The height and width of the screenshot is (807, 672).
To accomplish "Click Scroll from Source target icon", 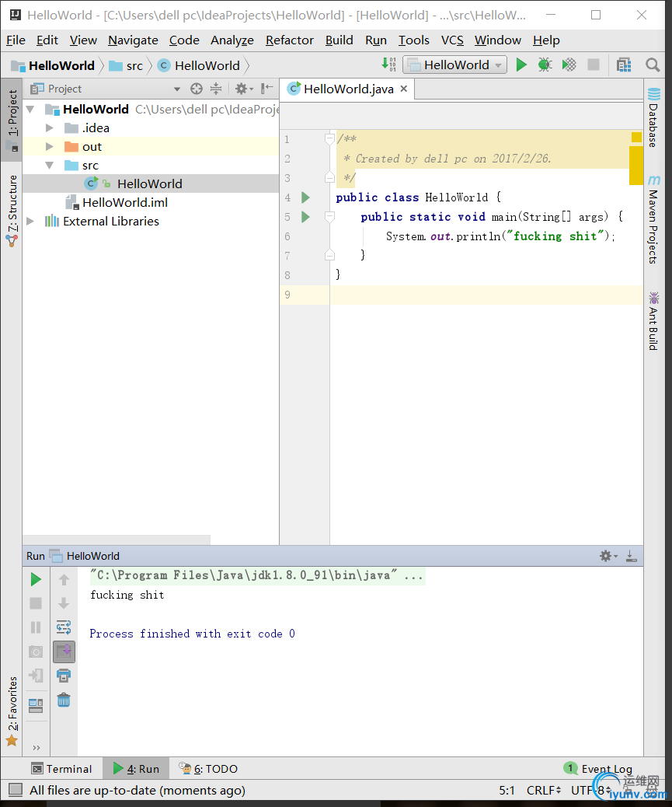I will [x=197, y=89].
